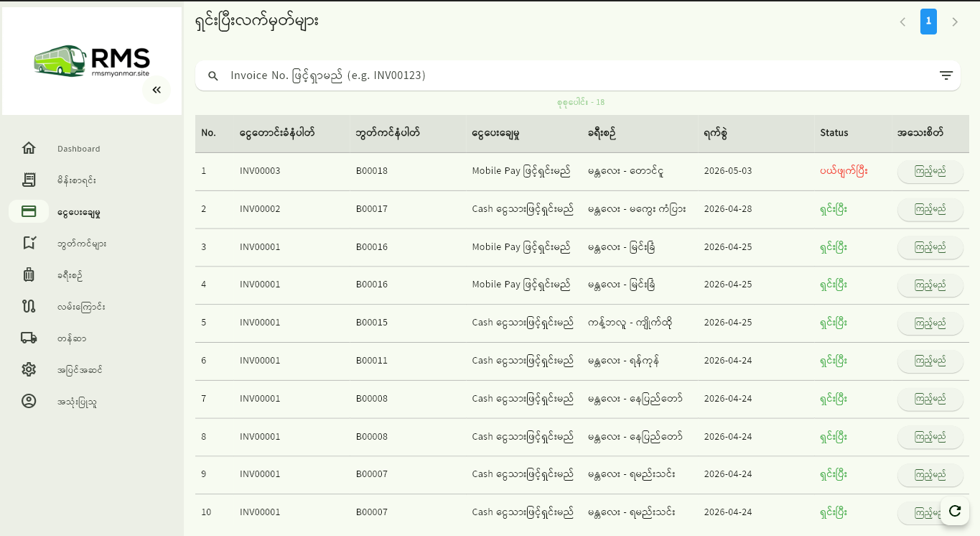Click invoice number INV00002
This screenshot has height=536, width=980.
[x=260, y=209]
